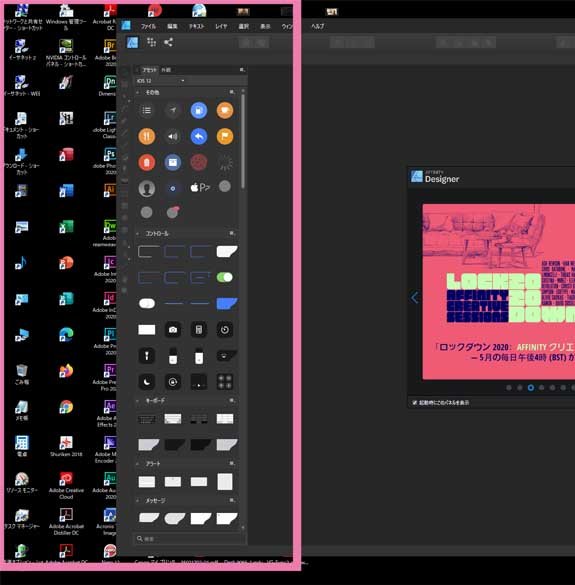Open the その他 section options menu
Viewport: 575px width, 585px height.
[x=232, y=92]
